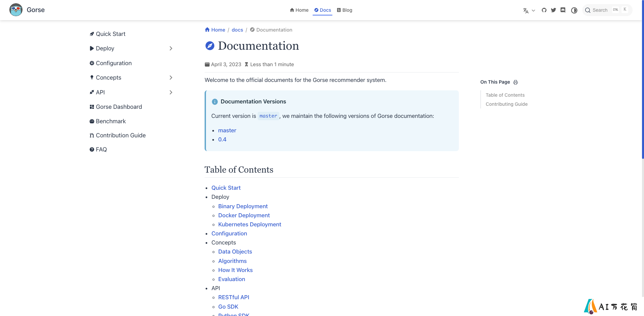644x316 pixels.
Task: Click the compass icon beside Documentation title
Action: tap(210, 46)
